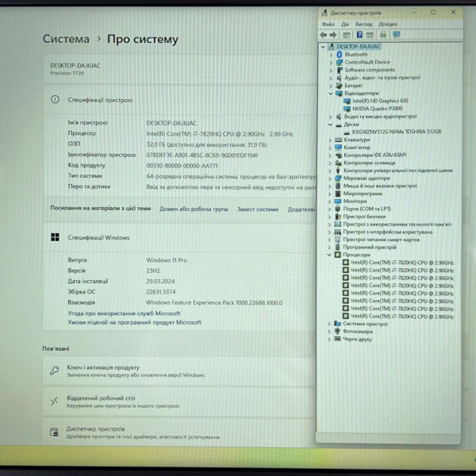Viewport: 476px width, 476px height.
Task: Collapse the Відеоадаптери category
Action: [331, 94]
